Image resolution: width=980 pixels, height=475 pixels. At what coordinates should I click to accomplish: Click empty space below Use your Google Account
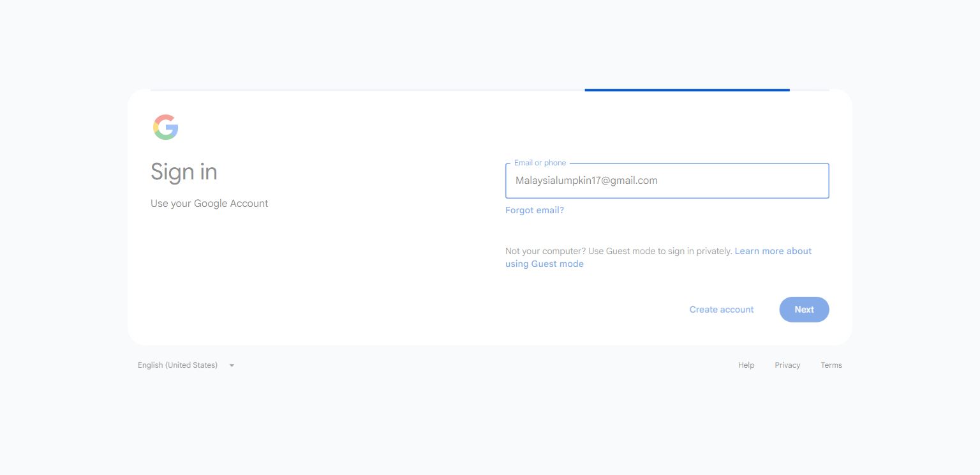point(306,275)
